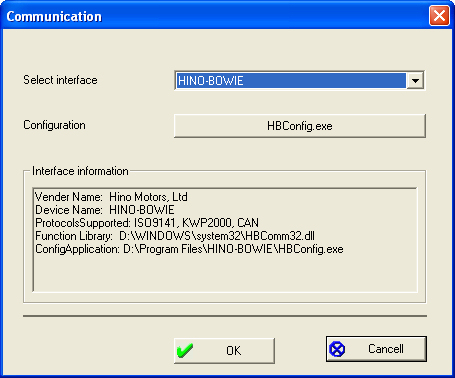Click the Configuration label
The width and height of the screenshot is (455, 378).
coord(54,125)
